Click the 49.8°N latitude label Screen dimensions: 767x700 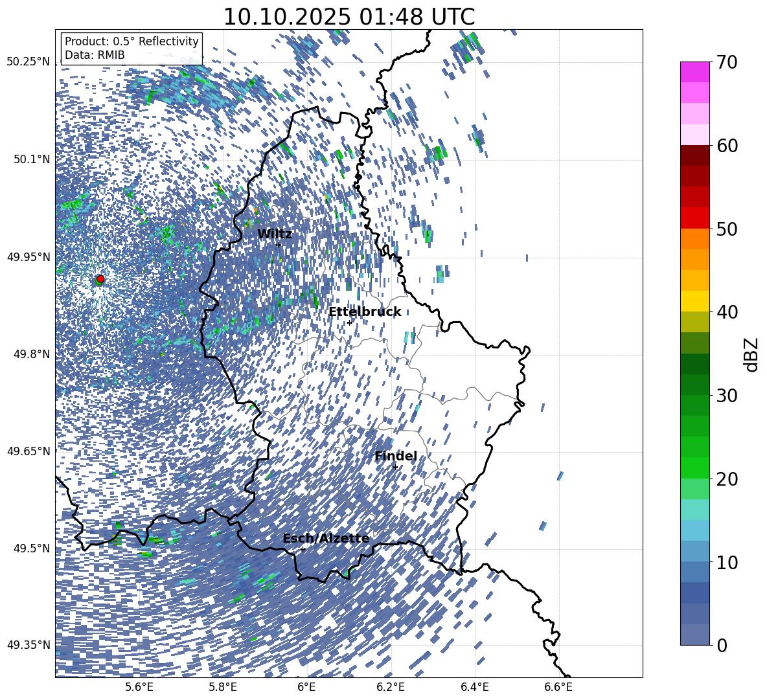(31, 354)
